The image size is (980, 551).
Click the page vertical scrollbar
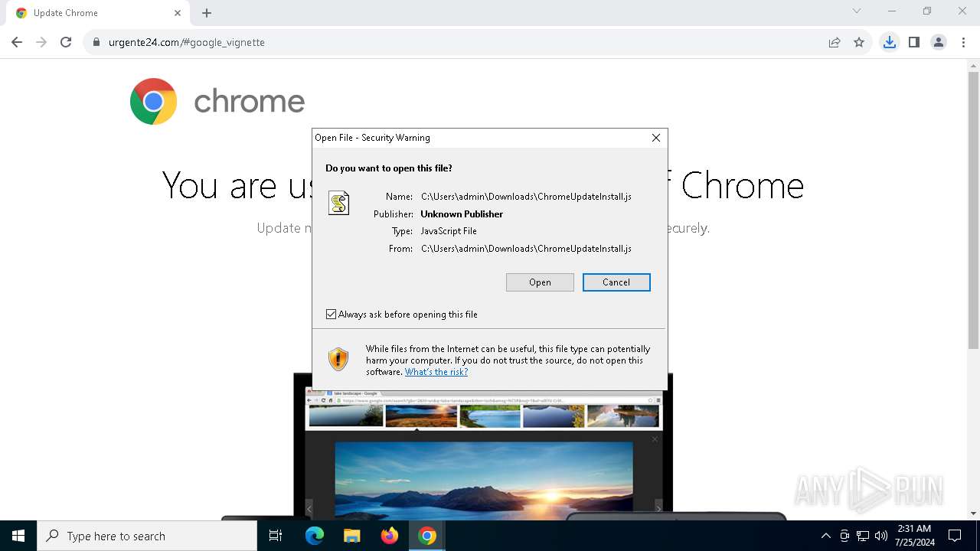pos(973,210)
